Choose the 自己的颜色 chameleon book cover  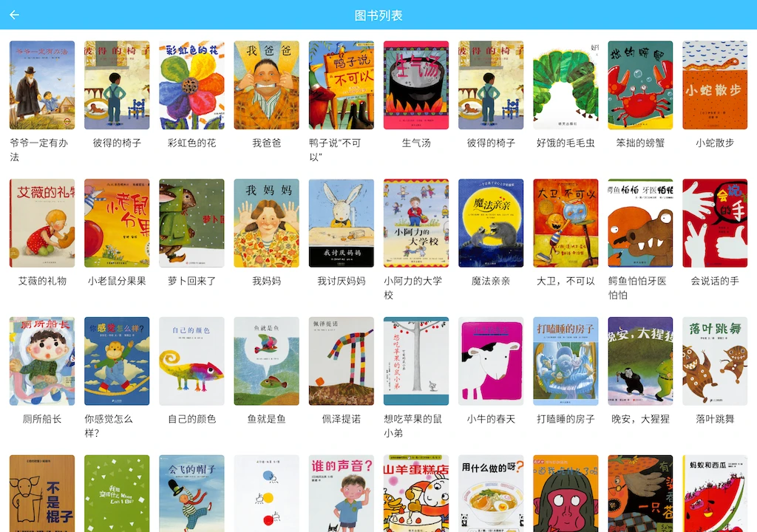(191, 361)
